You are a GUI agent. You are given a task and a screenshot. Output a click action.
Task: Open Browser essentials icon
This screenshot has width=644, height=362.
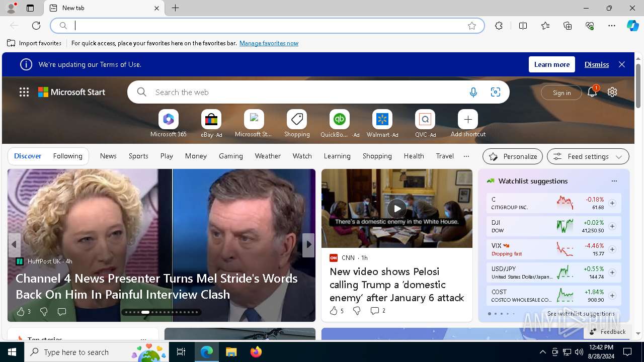tap(590, 26)
